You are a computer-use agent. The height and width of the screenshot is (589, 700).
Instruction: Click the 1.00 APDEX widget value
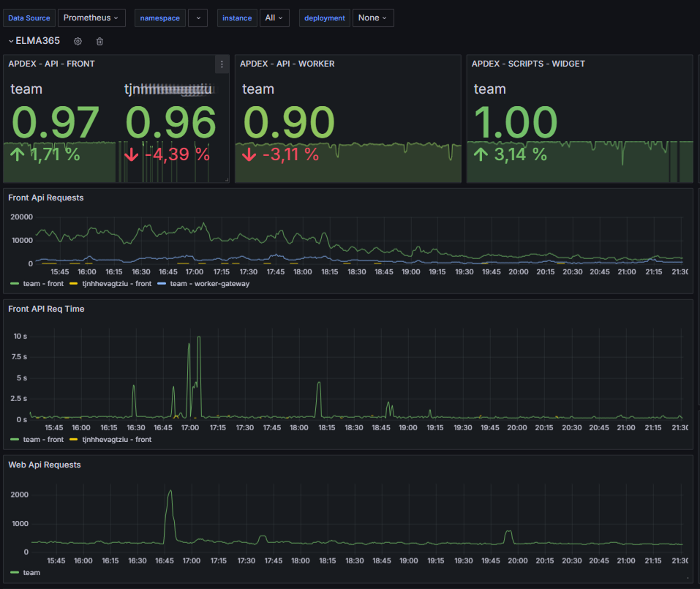[x=516, y=122]
